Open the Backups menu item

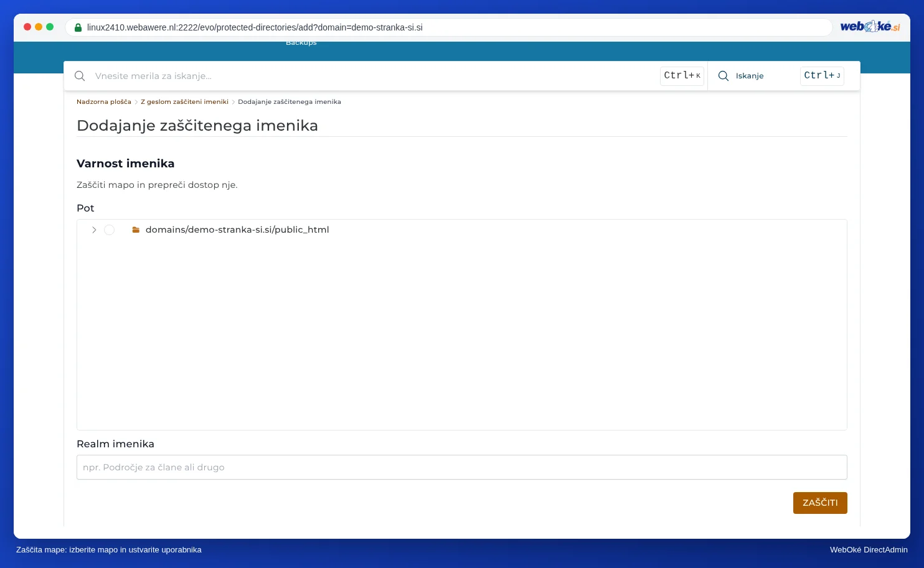(x=301, y=43)
